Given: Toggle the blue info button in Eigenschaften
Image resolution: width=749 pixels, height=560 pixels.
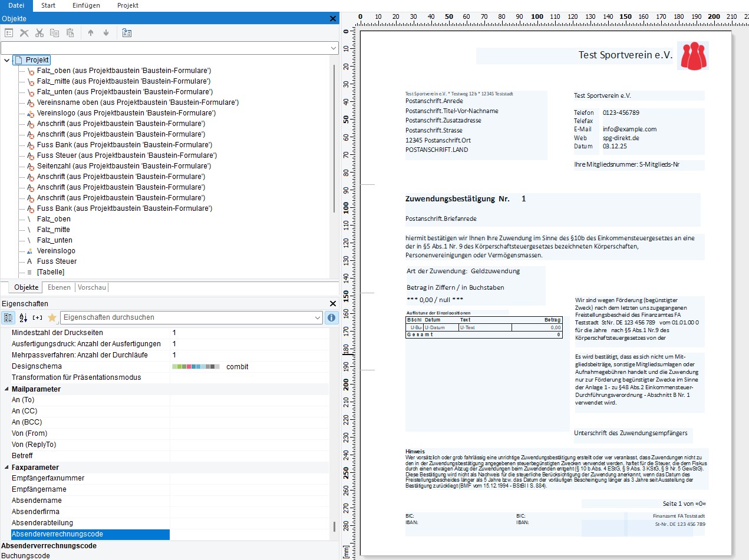Looking at the screenshot, I should click(332, 317).
